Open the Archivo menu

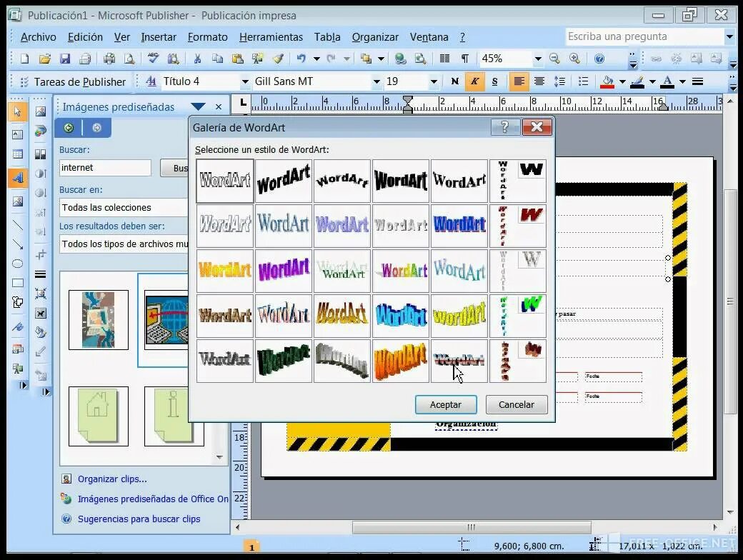[39, 37]
